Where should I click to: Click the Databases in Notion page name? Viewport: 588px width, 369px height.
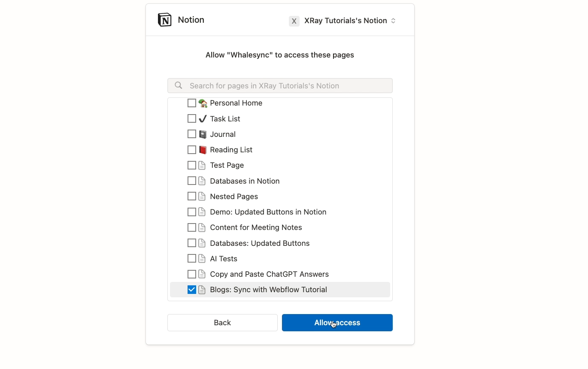tap(245, 181)
